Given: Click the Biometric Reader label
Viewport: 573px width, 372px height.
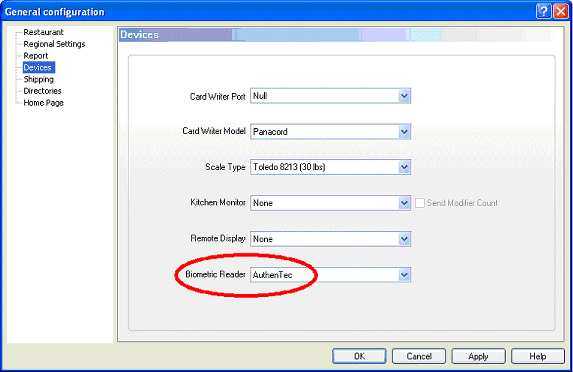Looking at the screenshot, I should [x=215, y=274].
